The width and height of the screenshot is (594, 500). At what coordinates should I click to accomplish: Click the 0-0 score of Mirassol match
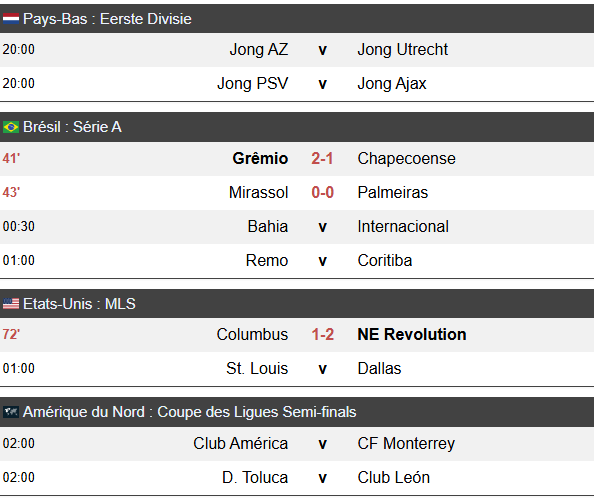tap(322, 192)
